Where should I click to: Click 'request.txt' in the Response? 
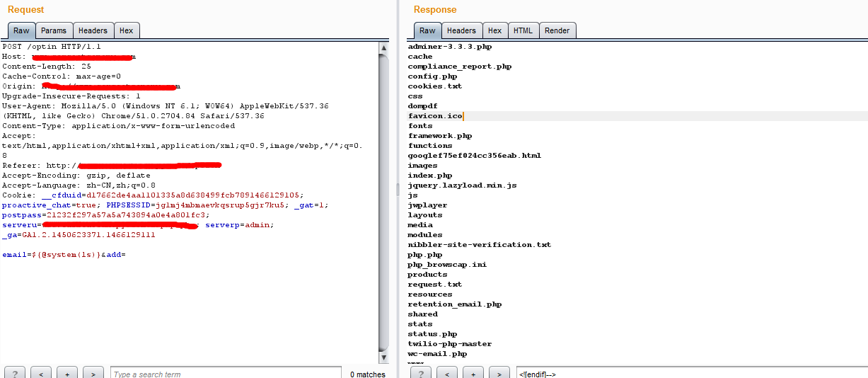(x=435, y=285)
